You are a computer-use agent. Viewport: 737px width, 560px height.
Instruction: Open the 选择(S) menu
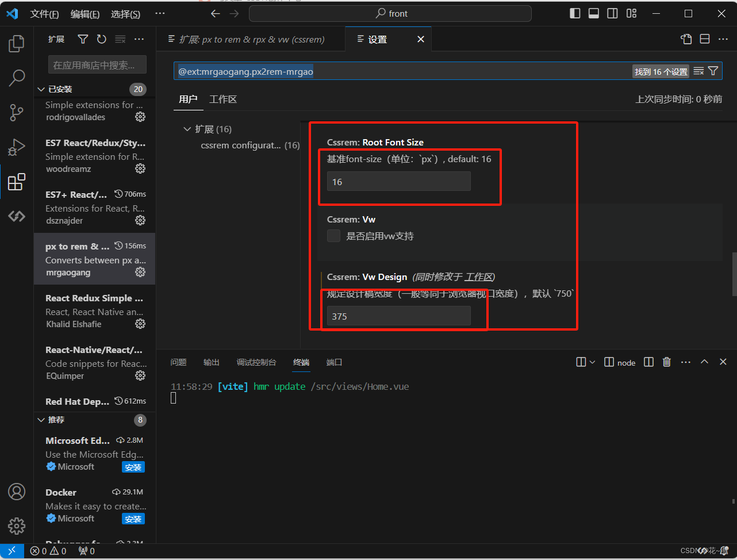point(125,14)
